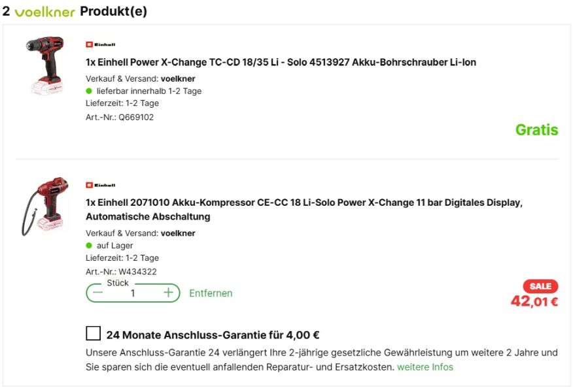Click the voelkner logo in the heading

tap(44, 12)
